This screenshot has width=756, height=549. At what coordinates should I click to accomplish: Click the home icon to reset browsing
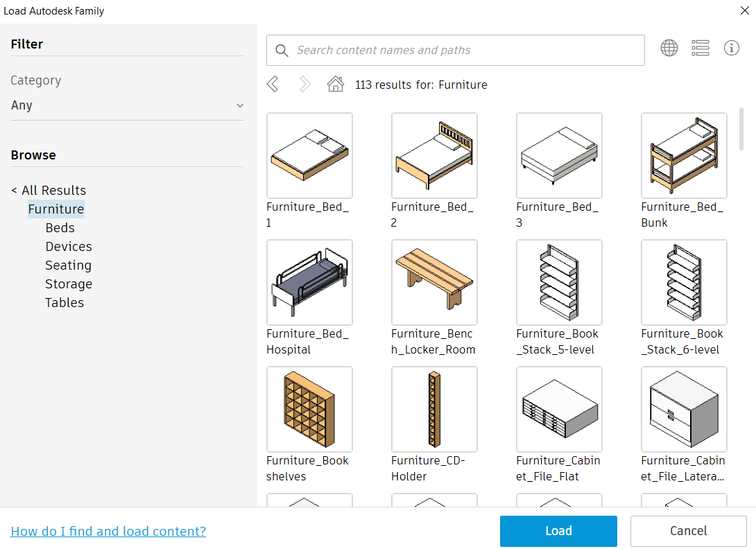(x=336, y=83)
